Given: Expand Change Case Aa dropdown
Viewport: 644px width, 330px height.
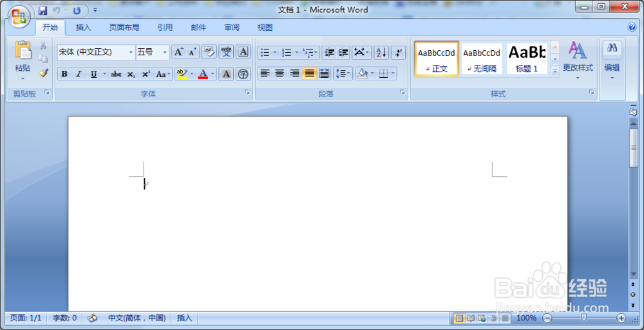Looking at the screenshot, I should pos(163,74).
